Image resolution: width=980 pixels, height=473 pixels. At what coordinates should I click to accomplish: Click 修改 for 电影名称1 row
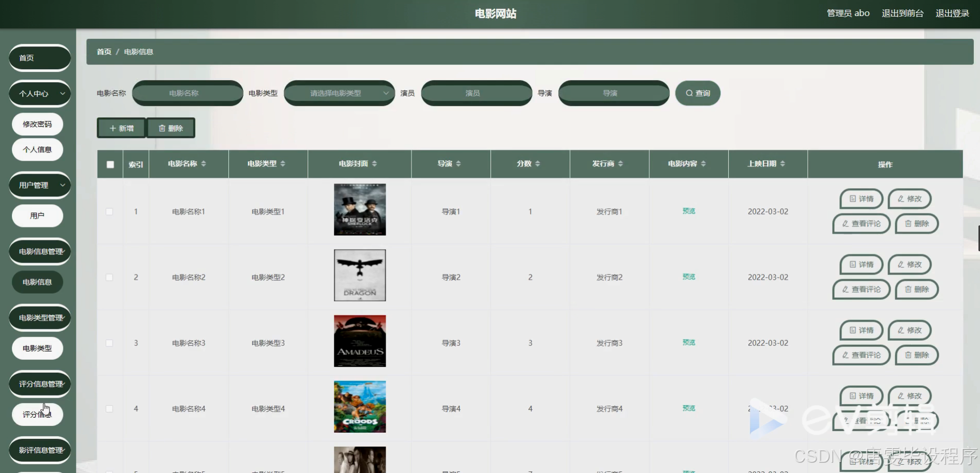910,199
